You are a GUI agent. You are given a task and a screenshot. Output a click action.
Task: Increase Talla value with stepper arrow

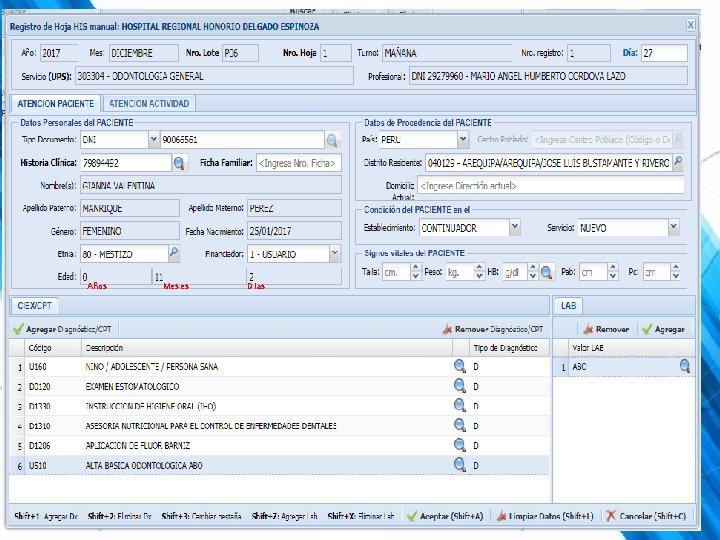click(x=416, y=267)
